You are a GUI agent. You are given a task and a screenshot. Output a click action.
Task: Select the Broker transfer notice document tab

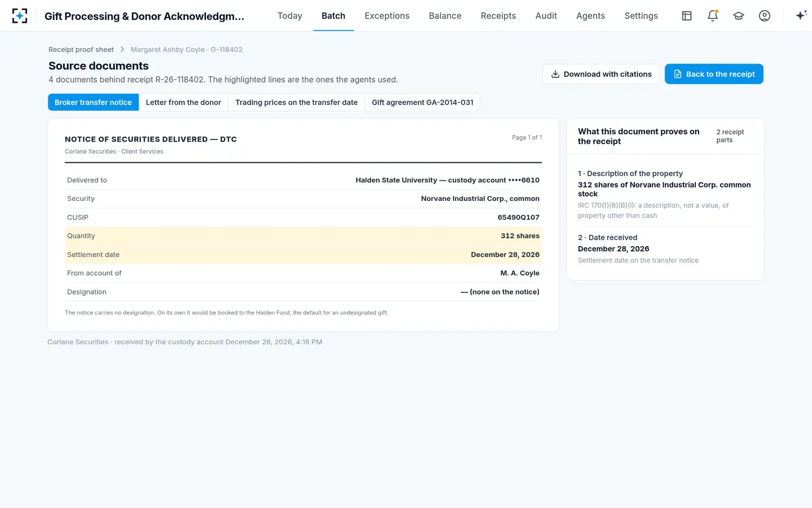93,102
